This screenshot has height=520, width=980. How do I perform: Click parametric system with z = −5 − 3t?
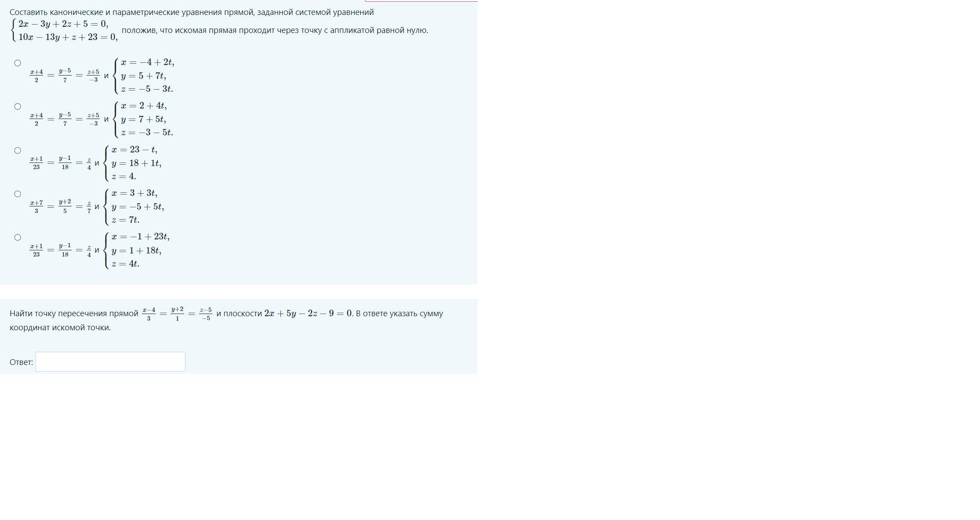[x=144, y=76]
